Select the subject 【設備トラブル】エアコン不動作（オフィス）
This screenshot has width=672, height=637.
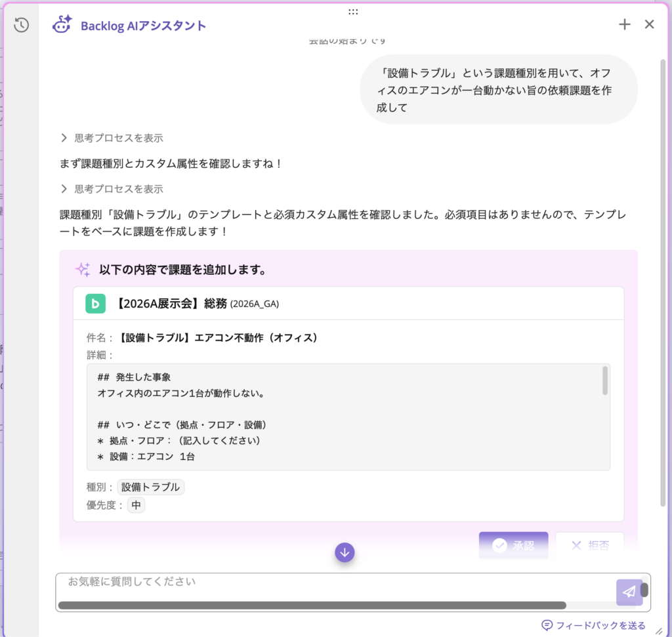(x=218, y=338)
